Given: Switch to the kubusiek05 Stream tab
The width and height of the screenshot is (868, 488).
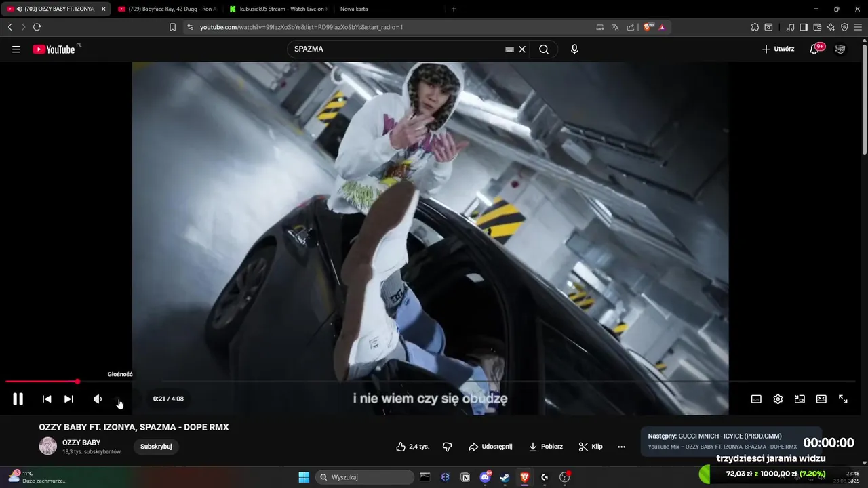Looking at the screenshot, I should [278, 9].
